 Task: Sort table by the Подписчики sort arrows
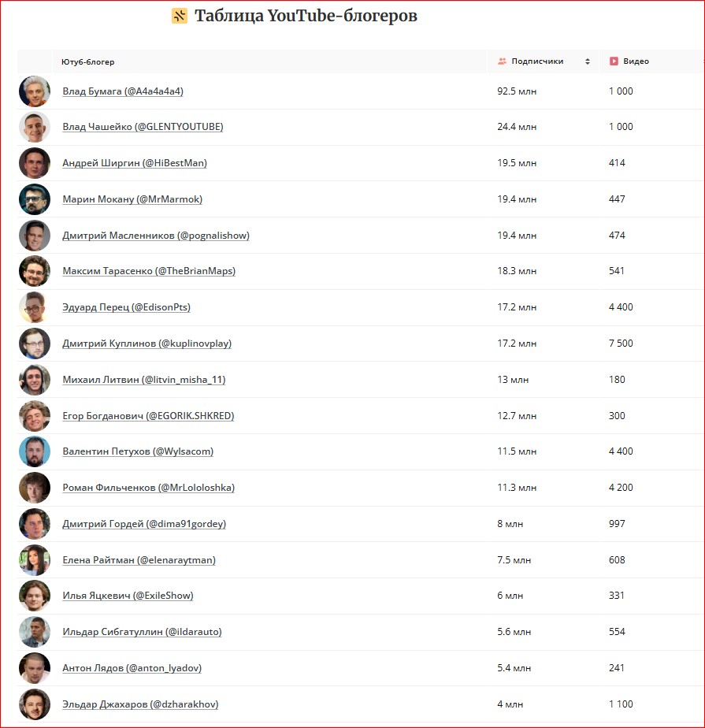pos(588,61)
